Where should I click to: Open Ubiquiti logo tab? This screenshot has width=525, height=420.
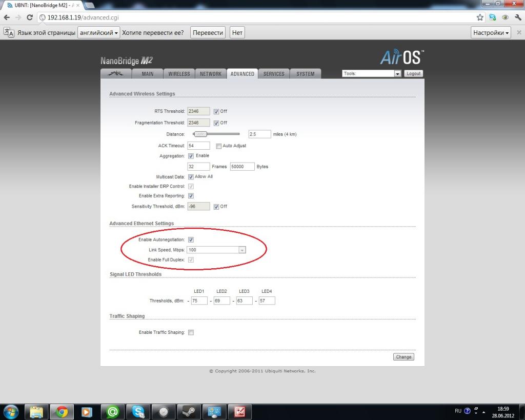coord(116,74)
